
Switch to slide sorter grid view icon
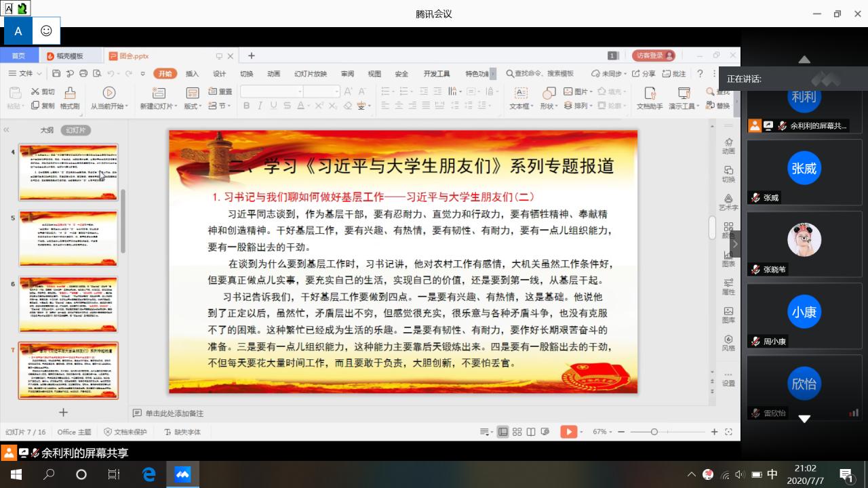[517, 432]
